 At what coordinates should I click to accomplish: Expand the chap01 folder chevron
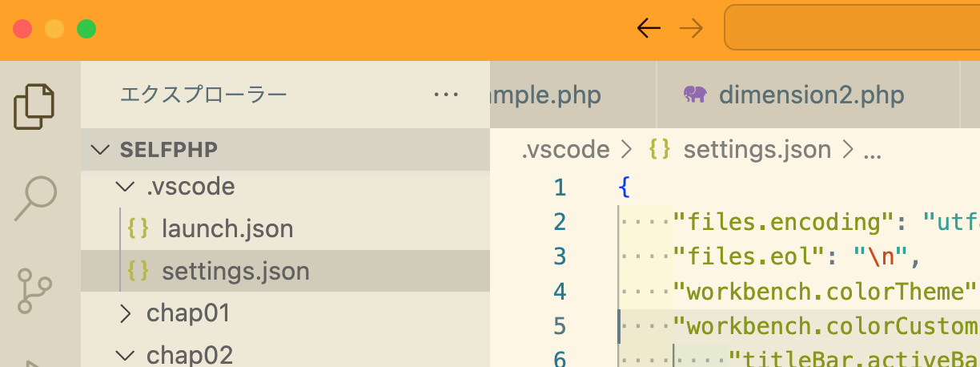(125, 313)
